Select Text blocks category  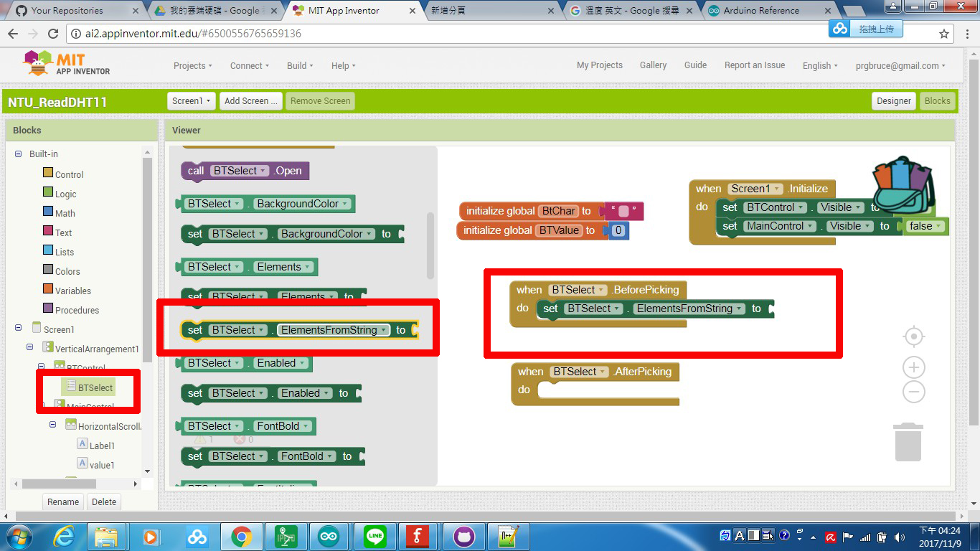click(x=63, y=232)
